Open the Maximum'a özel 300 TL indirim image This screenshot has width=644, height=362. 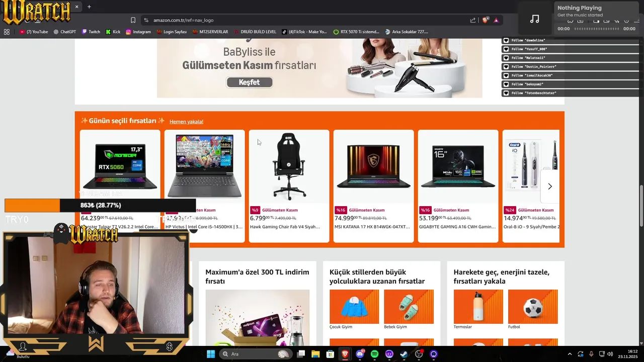click(x=258, y=318)
